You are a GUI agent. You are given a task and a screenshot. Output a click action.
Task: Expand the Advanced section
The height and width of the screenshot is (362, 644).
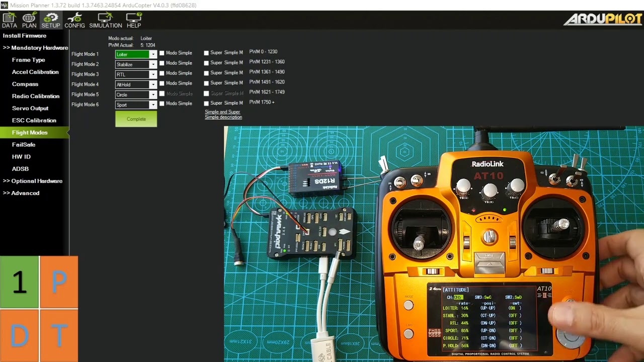pos(21,193)
